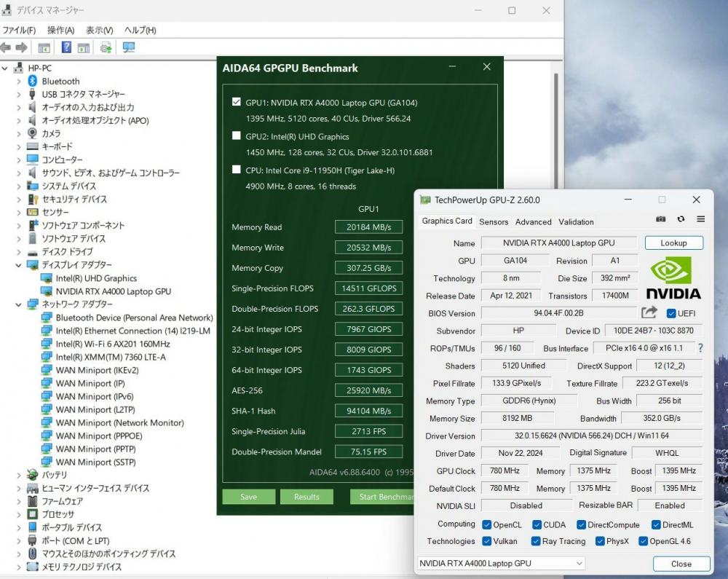Click Bus Interface question mark icon
Image resolution: width=728 pixels, height=579 pixels.
pyautogui.click(x=700, y=348)
